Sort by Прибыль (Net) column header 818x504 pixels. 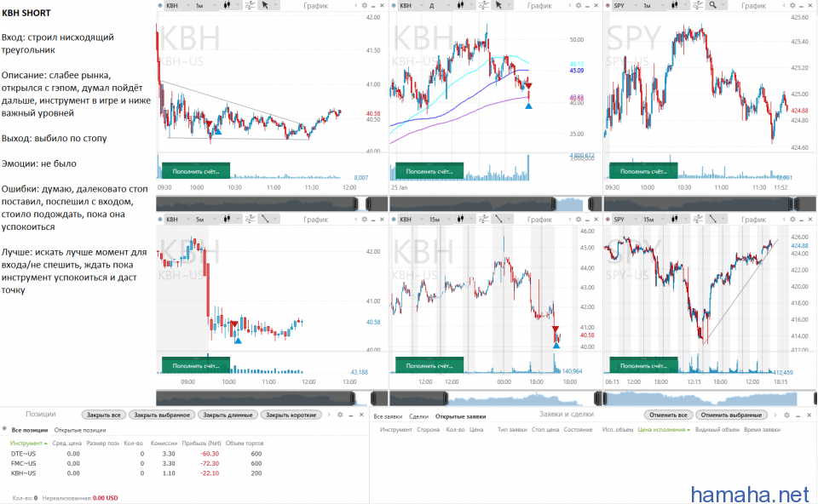tap(201, 443)
